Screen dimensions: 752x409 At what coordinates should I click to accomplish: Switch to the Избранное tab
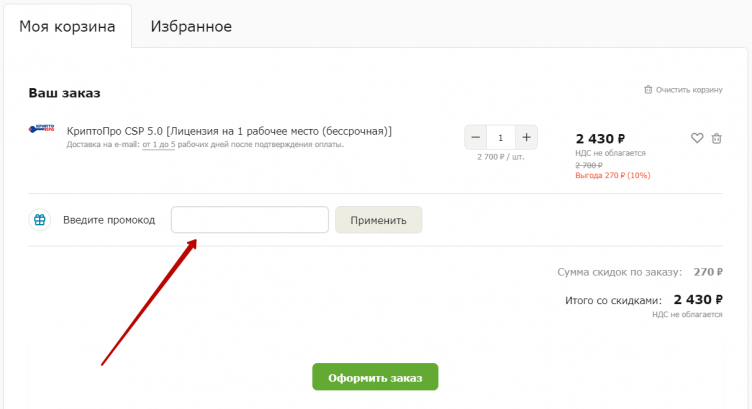[191, 26]
